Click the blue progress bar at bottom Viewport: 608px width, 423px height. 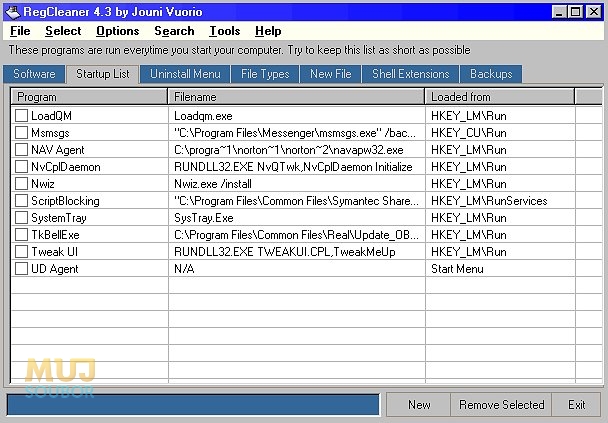[193, 405]
